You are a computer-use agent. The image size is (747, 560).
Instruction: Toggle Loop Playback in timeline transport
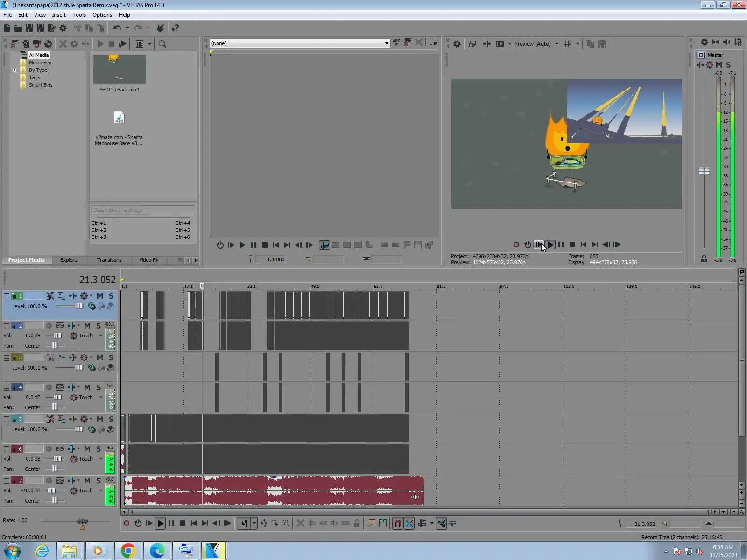(x=138, y=524)
